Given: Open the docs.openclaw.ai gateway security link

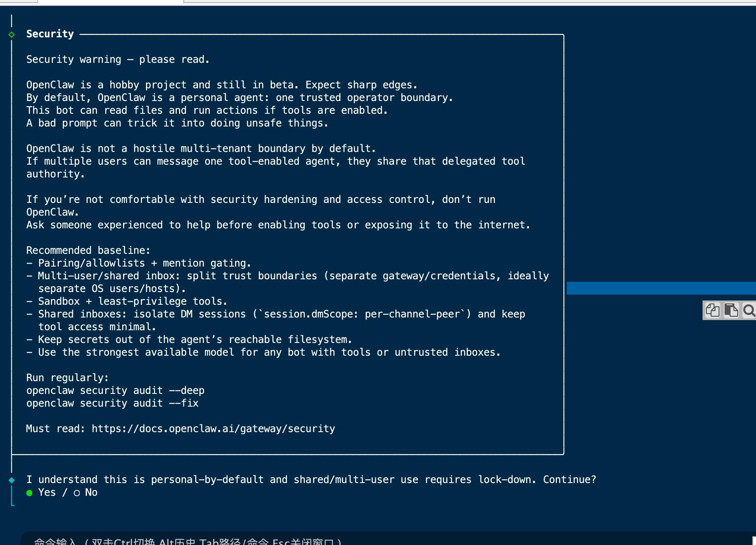Looking at the screenshot, I should pyautogui.click(x=213, y=429).
